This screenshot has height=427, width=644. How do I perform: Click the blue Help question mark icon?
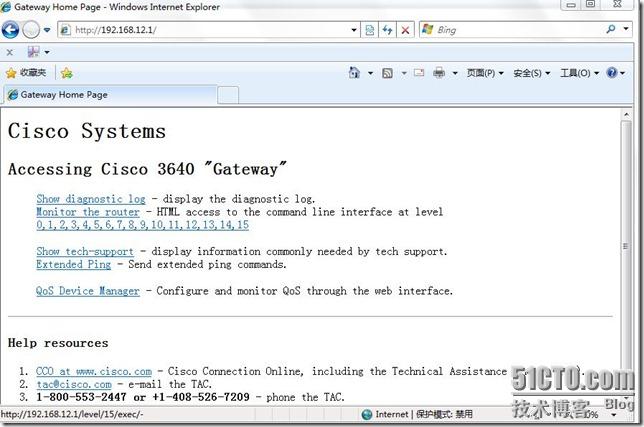(x=612, y=73)
